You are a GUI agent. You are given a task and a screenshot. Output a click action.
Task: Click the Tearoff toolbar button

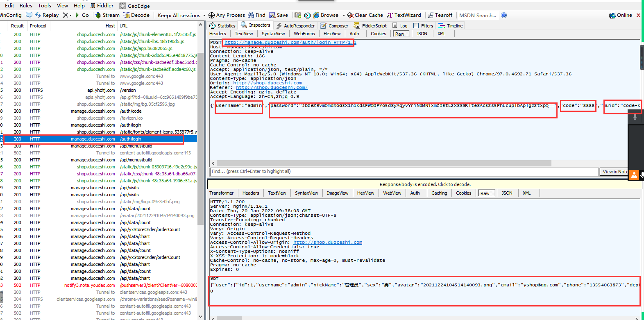440,15
